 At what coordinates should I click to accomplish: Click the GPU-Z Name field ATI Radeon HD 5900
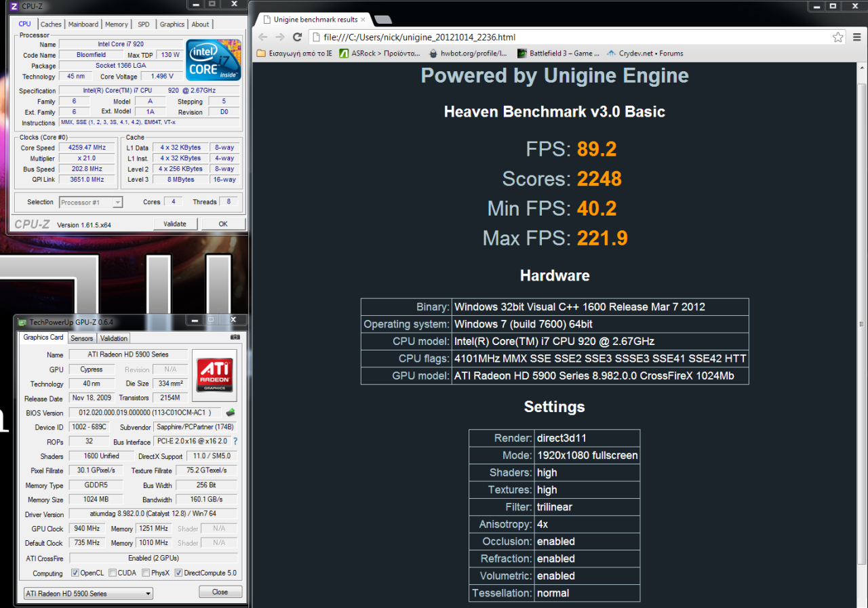[x=128, y=354]
